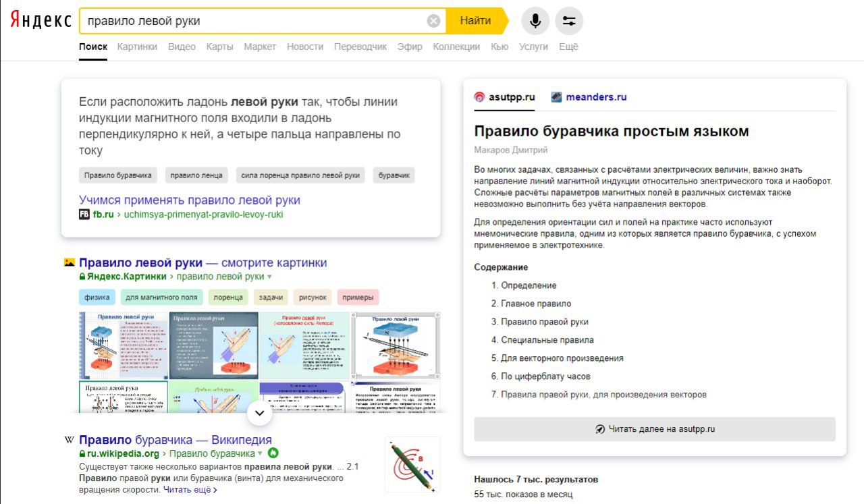This screenshot has width=864, height=504.
Task: Select the 'примеры' image filter tag
Action: coord(358,298)
